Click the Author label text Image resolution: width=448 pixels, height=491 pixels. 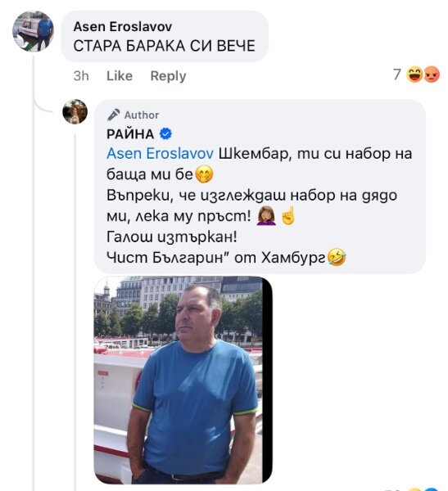[x=142, y=115]
